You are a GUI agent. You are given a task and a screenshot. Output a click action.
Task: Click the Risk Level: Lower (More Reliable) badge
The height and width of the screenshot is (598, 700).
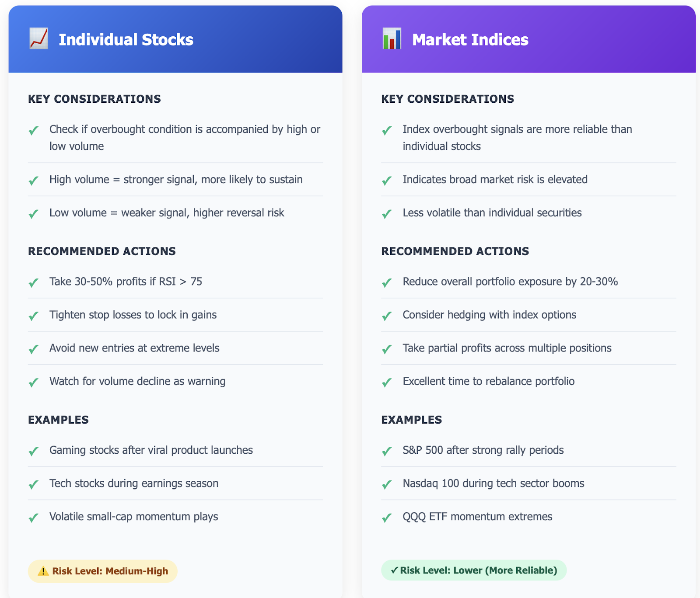tap(474, 570)
